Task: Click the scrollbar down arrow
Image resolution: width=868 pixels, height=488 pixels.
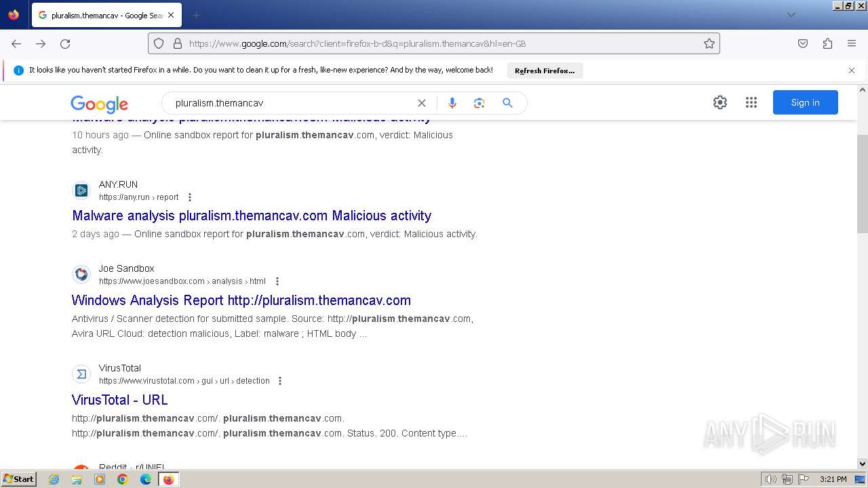Action: [863, 464]
